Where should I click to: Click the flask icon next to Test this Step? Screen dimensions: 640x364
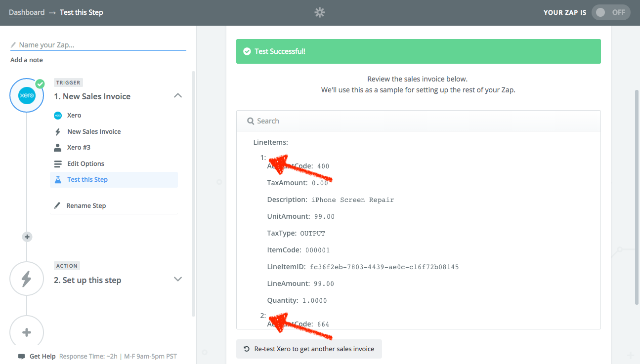pos(58,180)
